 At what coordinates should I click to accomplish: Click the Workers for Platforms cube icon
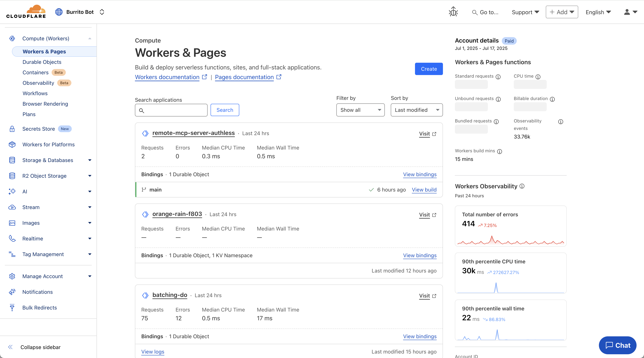[x=12, y=144]
